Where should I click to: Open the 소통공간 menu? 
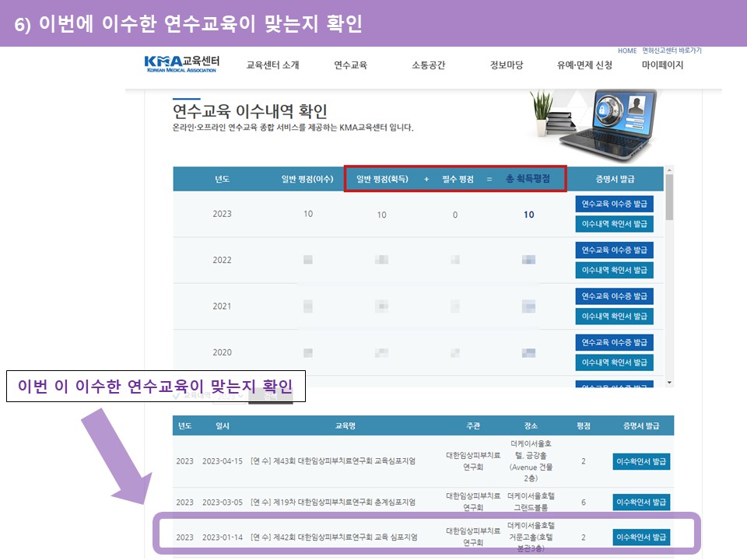tap(428, 65)
